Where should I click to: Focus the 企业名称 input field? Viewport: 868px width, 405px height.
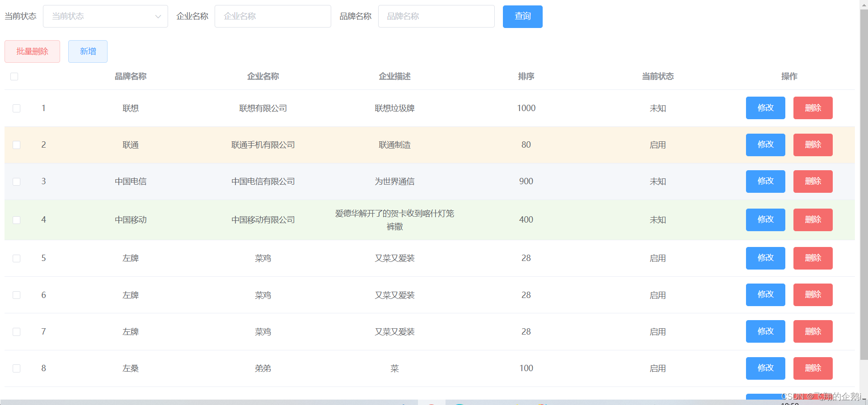[x=273, y=16]
